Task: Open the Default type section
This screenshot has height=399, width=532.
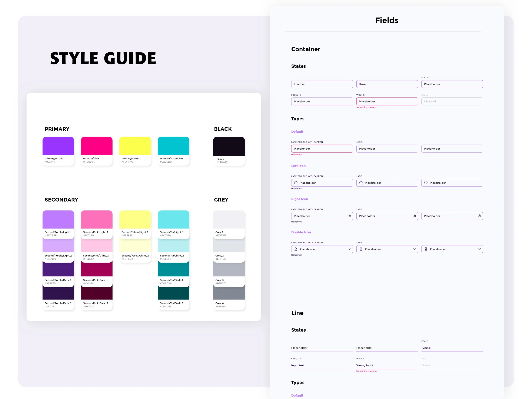Action: point(297,132)
